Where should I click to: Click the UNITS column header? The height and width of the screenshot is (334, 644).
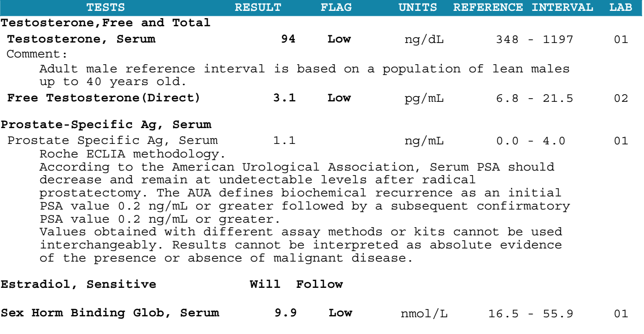point(417,8)
